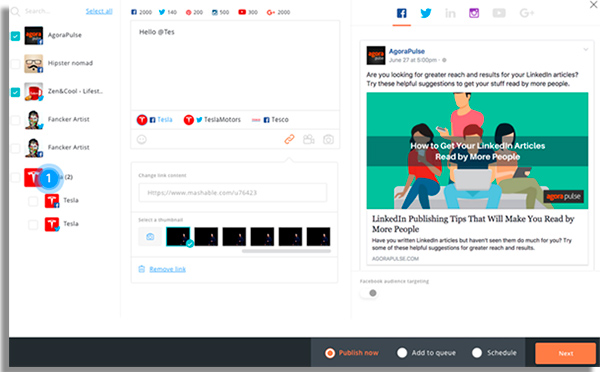Click the Google+ character counter 2000
The image size is (600, 372).
[x=279, y=12]
